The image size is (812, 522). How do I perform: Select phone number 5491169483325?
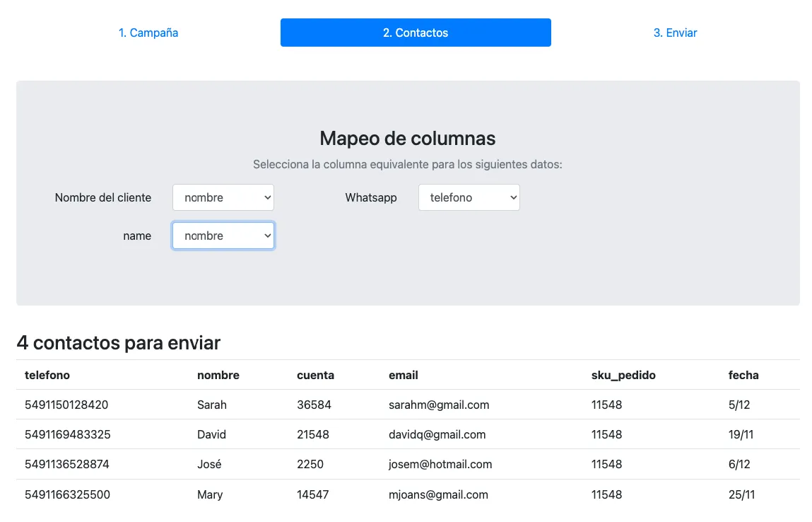point(67,434)
